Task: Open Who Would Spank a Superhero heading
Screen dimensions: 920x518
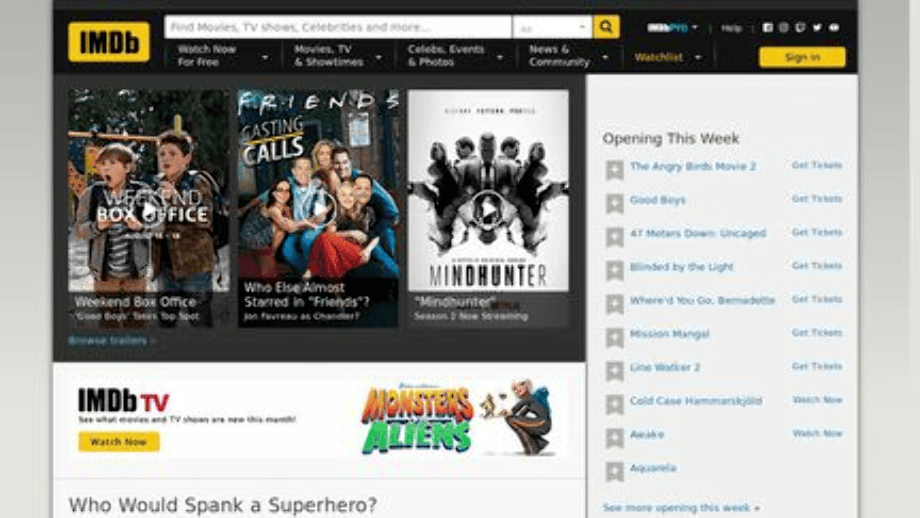Action: tap(223, 505)
